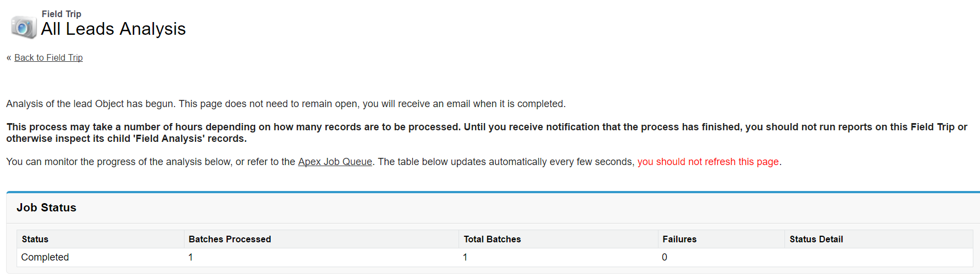Screen dimensions: 980x276
Task: Click the Status Detail column header
Action: 816,239
